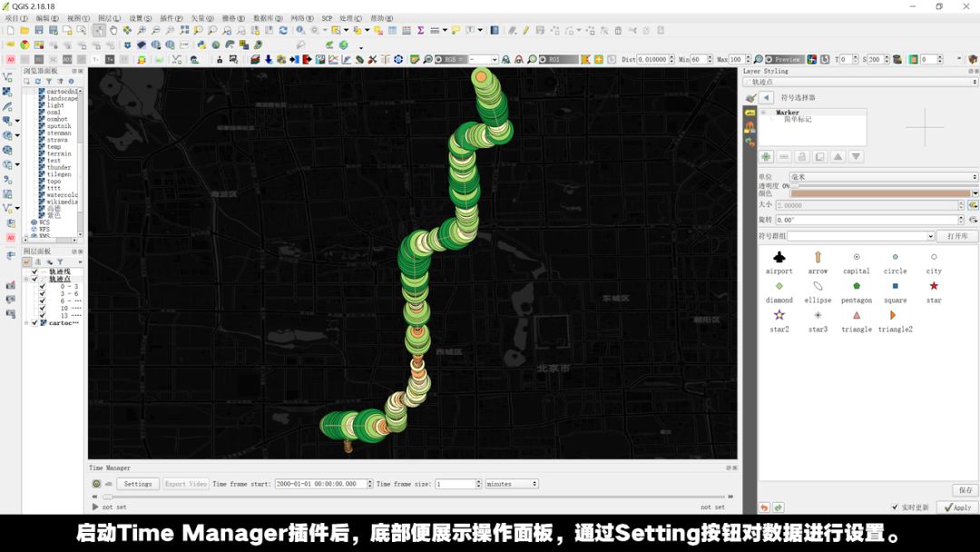This screenshot has height=552, width=980.
Task: Click the back arrow in symbol selector
Action: 766,97
